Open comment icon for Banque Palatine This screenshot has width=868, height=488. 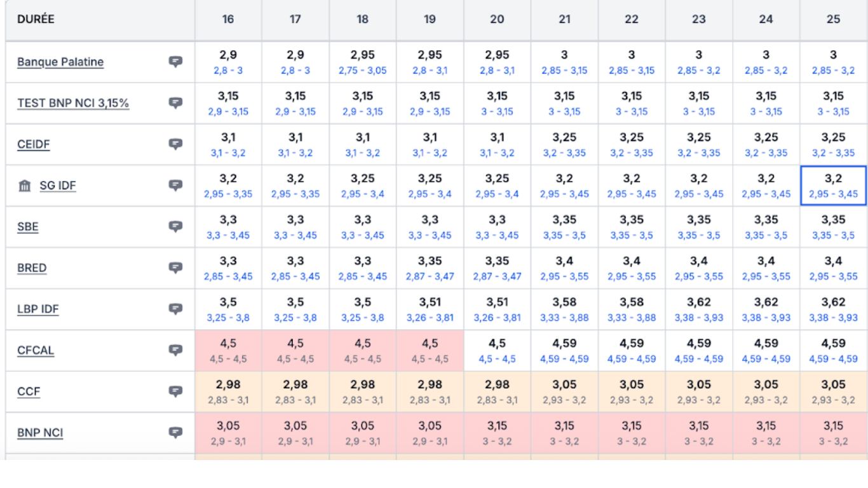(x=175, y=62)
